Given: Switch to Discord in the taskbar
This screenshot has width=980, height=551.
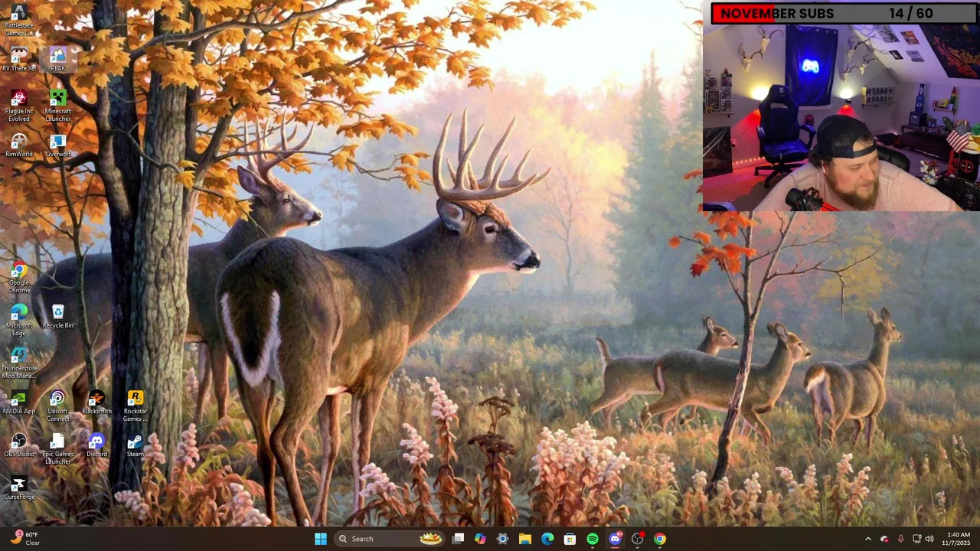Looking at the screenshot, I should point(615,539).
